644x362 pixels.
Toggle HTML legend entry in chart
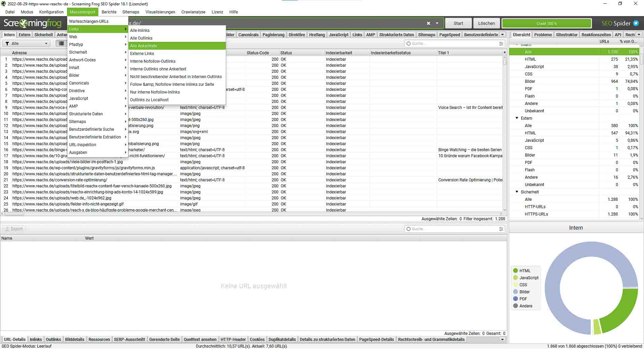[x=525, y=271]
